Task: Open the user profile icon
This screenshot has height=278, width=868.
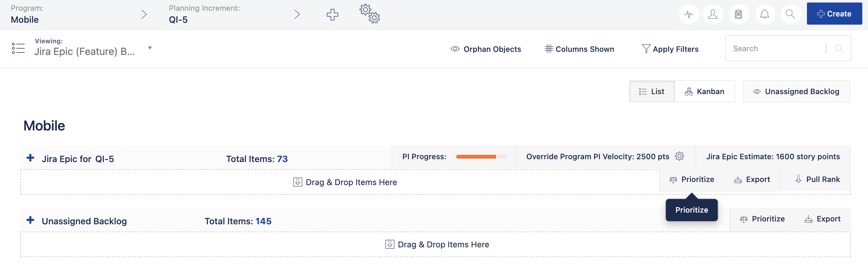Action: tap(714, 14)
